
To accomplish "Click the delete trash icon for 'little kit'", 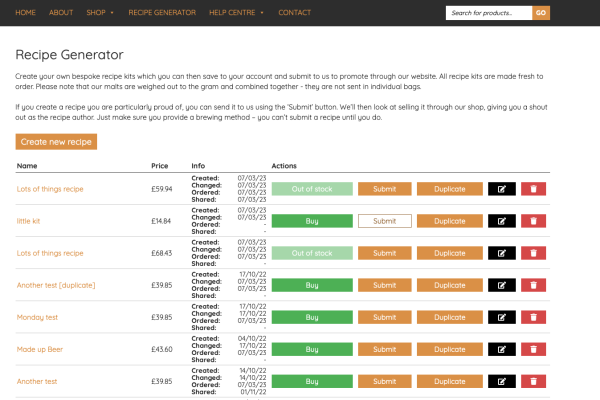I will [x=533, y=221].
